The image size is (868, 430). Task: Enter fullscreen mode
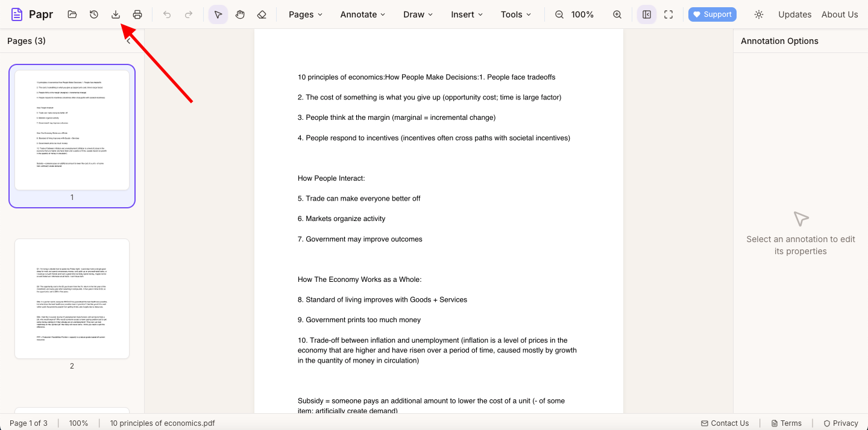[668, 14]
